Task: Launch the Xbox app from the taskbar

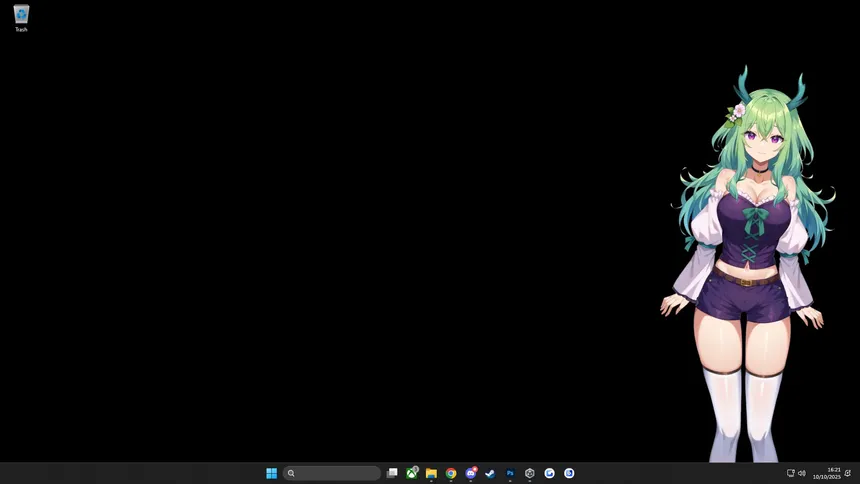Action: point(412,473)
